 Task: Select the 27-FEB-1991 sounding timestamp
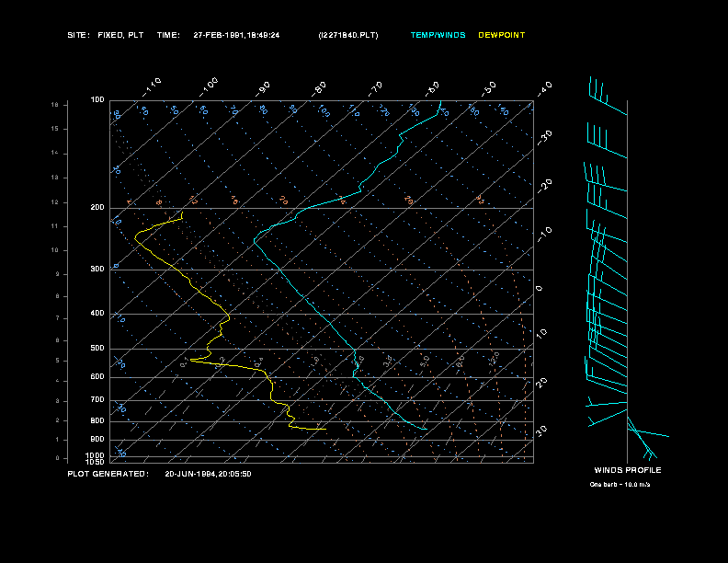click(x=236, y=35)
